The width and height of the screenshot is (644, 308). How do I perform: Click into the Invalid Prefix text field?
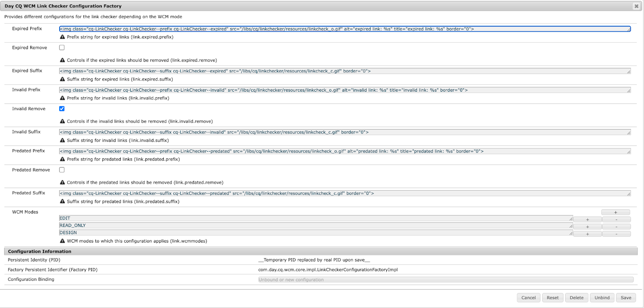click(345, 90)
